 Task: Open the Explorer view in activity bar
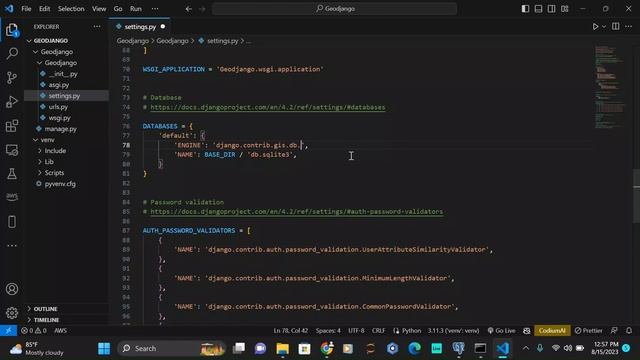12,30
